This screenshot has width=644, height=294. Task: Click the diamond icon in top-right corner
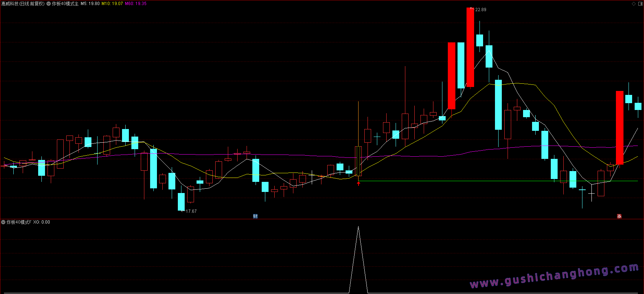click(x=634, y=4)
